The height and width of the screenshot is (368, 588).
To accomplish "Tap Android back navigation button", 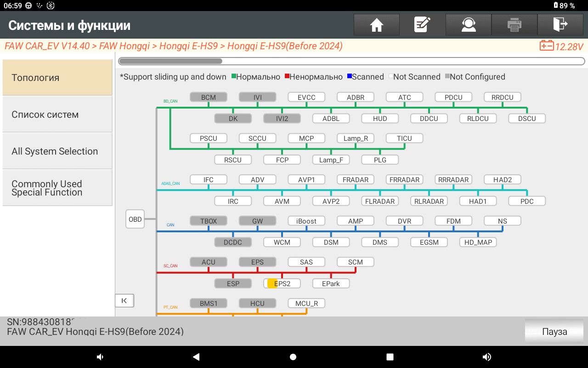I will (x=196, y=357).
